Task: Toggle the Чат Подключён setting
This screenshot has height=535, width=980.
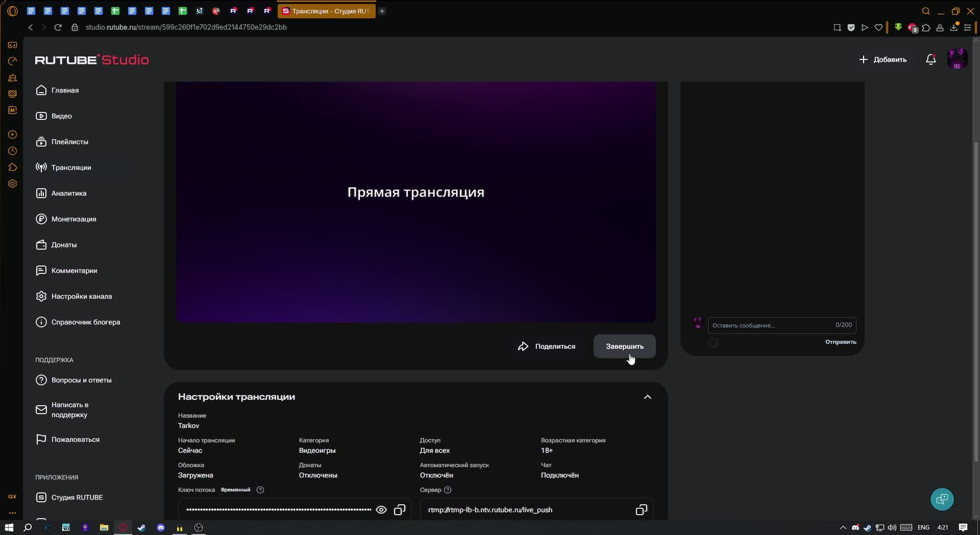Action: (x=559, y=475)
